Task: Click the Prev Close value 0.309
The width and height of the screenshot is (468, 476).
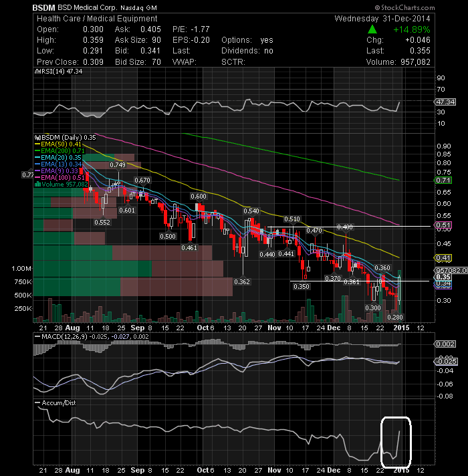Action: click(93, 62)
